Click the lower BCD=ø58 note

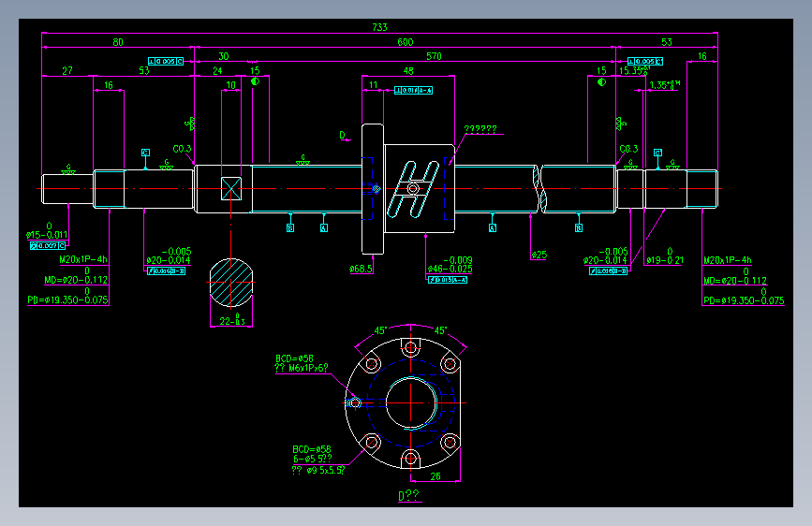[x=311, y=449]
